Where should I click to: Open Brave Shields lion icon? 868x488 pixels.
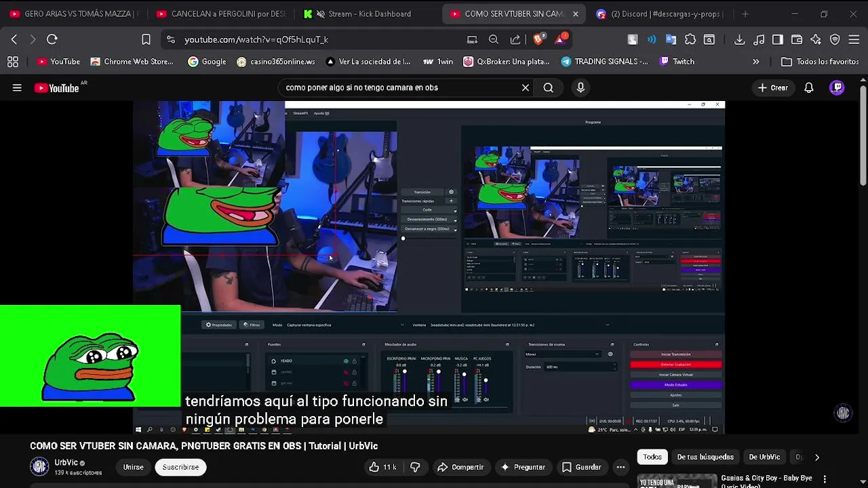click(x=538, y=39)
